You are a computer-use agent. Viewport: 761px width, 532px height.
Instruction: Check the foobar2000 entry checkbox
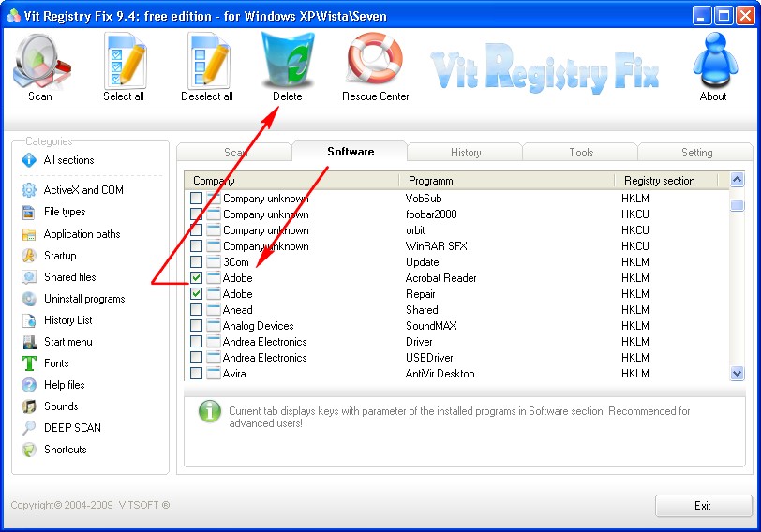click(x=196, y=214)
